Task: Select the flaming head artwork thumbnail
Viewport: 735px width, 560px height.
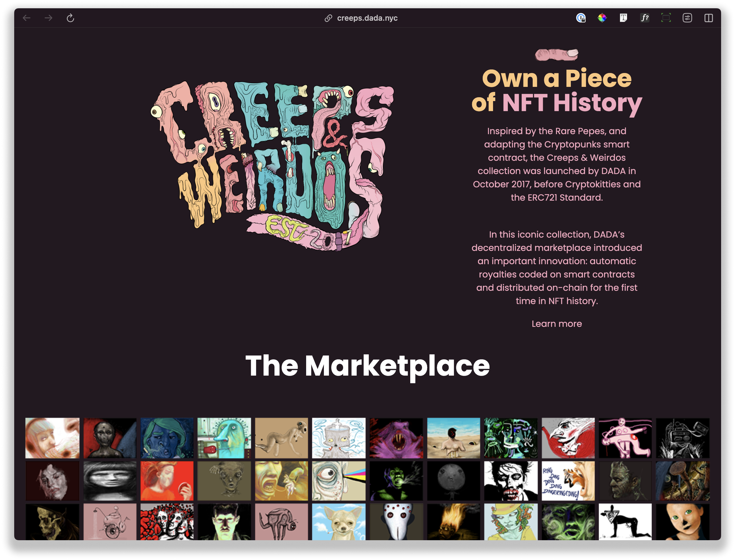Action: tap(453, 522)
